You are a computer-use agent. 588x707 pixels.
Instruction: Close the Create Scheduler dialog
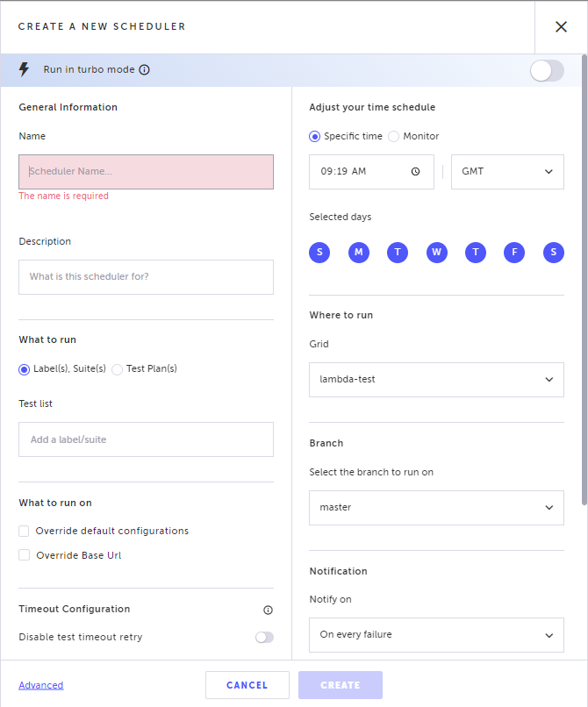click(x=561, y=27)
